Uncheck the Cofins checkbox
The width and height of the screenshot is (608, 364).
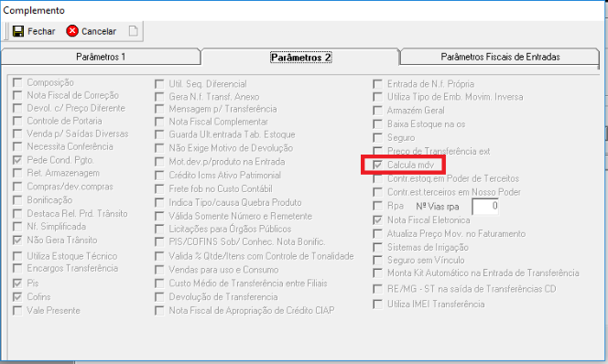pos(17,296)
